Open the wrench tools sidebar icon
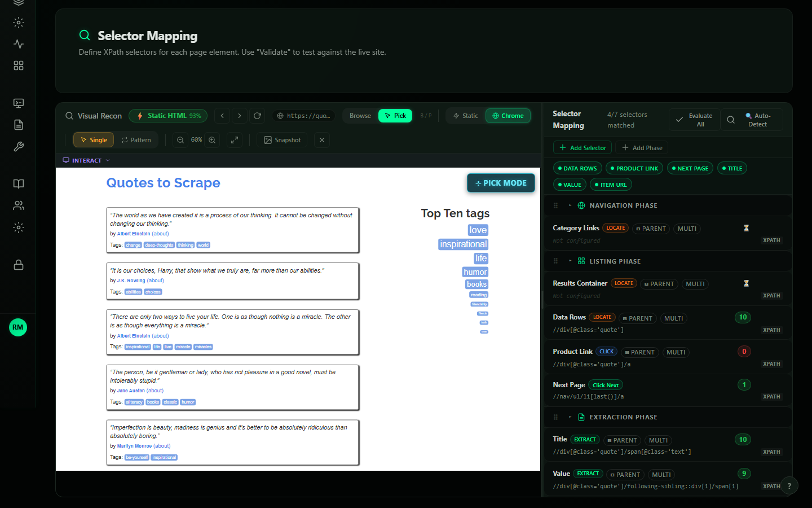The image size is (812, 508). pos(19,147)
